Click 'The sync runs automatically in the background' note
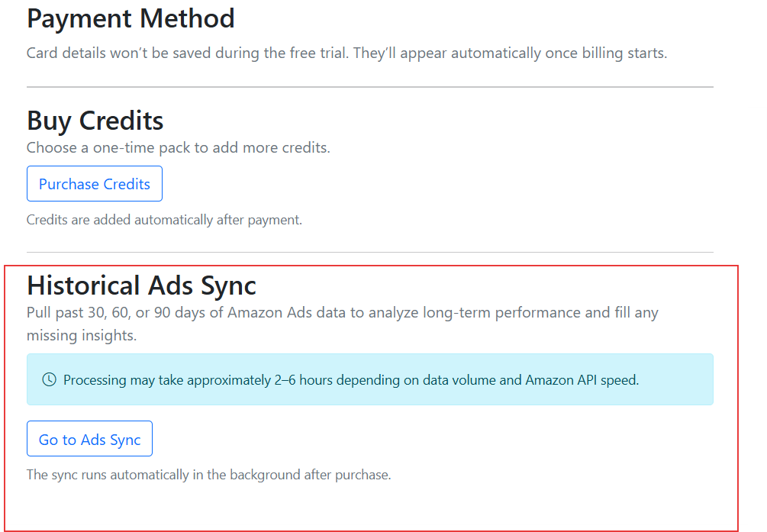The image size is (767, 532). pyautogui.click(x=208, y=475)
